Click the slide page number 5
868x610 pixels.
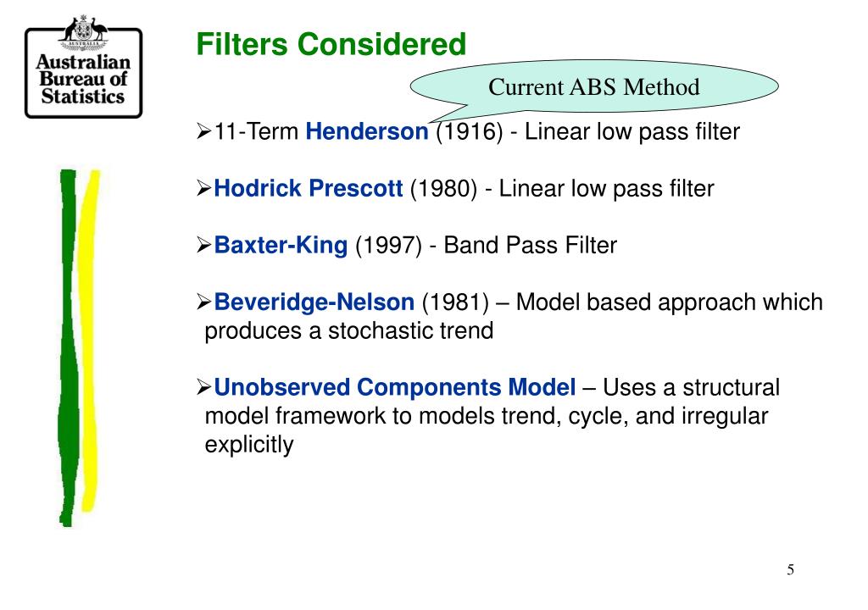pos(790,569)
